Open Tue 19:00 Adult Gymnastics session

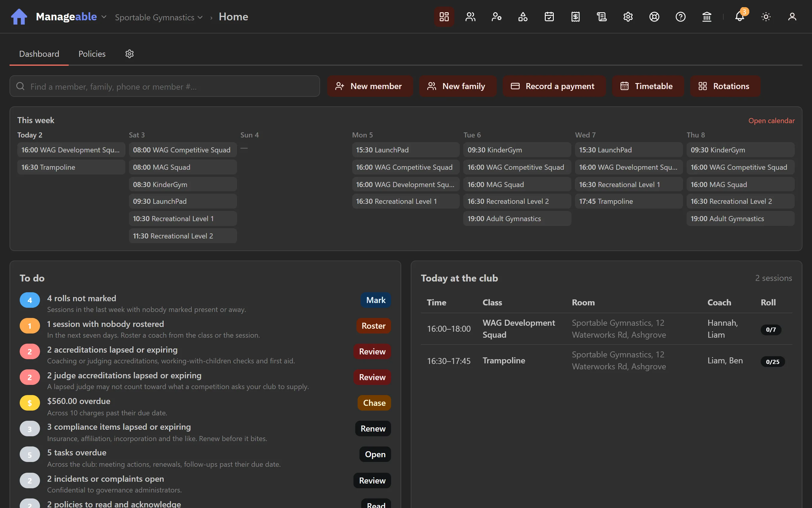tap(517, 219)
